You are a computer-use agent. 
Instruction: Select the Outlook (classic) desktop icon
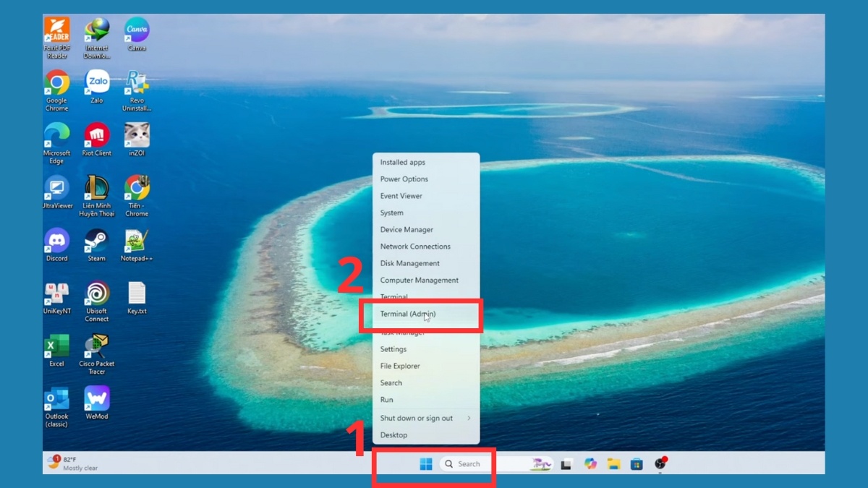[x=56, y=407]
